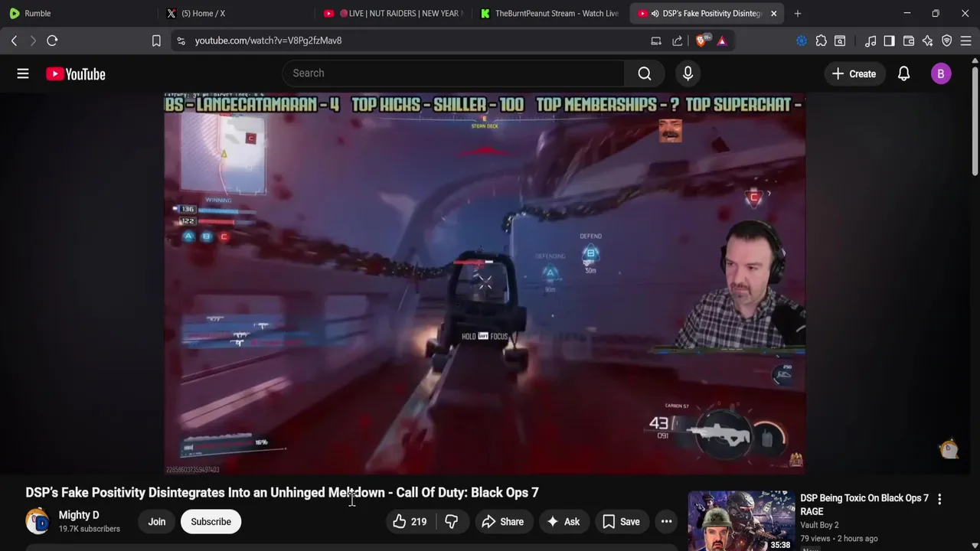This screenshot has width=980, height=551.
Task: Open the install app icon in the address bar
Action: tap(656, 41)
